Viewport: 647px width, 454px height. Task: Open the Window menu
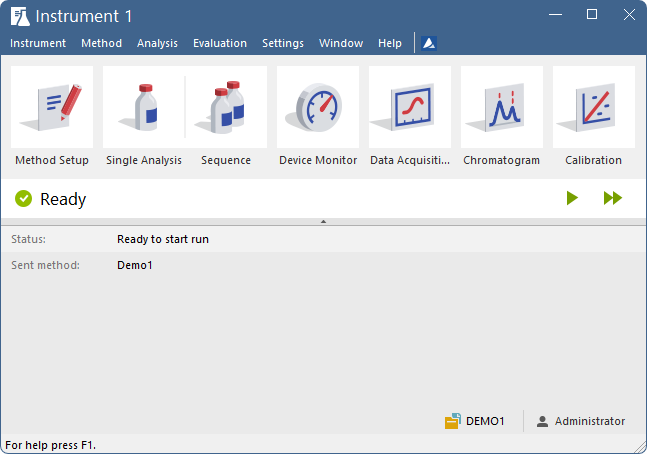(341, 43)
